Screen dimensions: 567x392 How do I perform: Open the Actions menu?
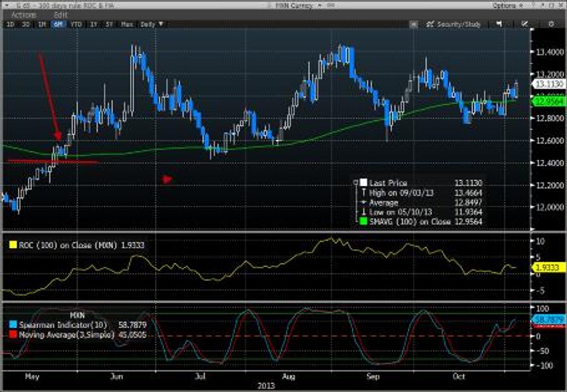(x=24, y=15)
